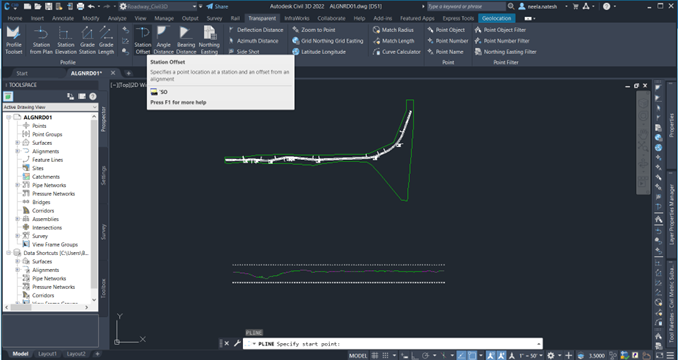
Task: Select the Latitude Longitude tool
Action: click(x=319, y=52)
